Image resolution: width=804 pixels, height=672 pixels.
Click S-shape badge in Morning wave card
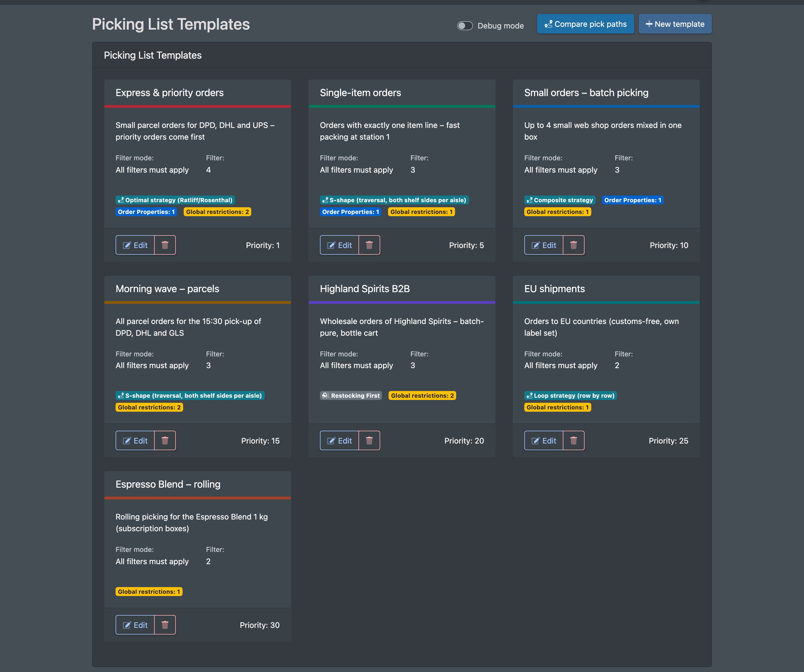(x=190, y=395)
